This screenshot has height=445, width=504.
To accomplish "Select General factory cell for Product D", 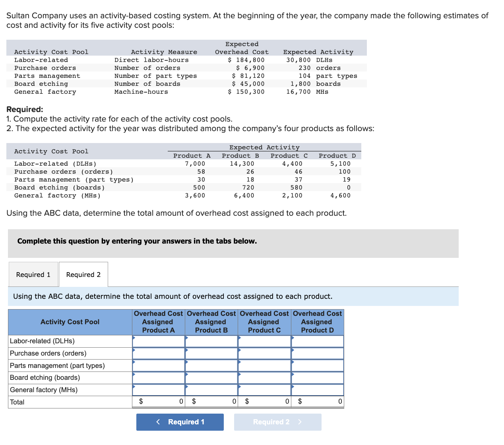I will pos(317,390).
